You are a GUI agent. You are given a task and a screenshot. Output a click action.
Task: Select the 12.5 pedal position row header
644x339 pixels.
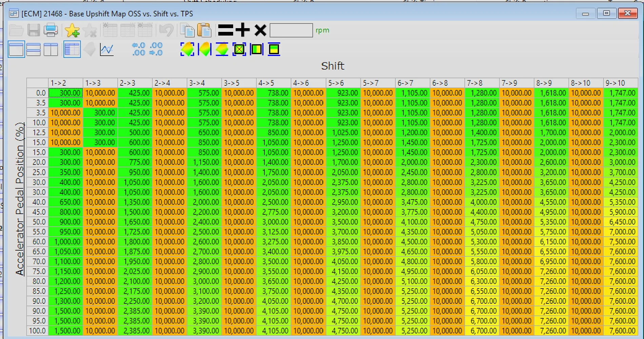[38, 132]
